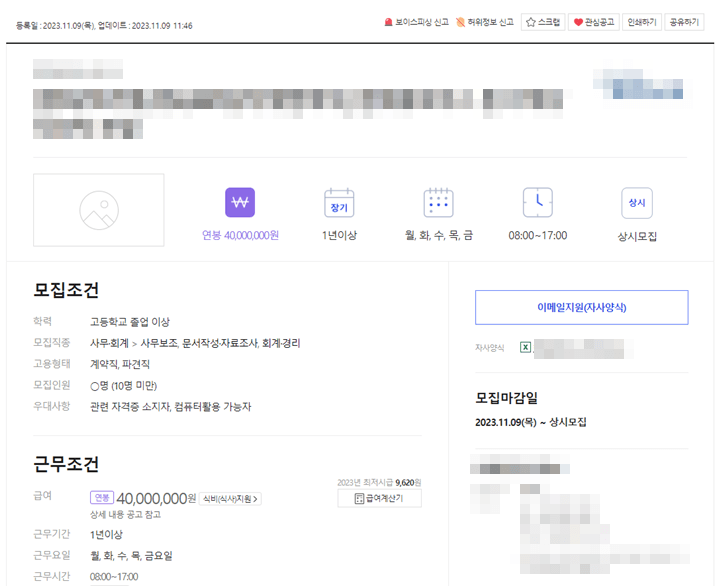
Task: Click the won salary icon
Action: 240,202
